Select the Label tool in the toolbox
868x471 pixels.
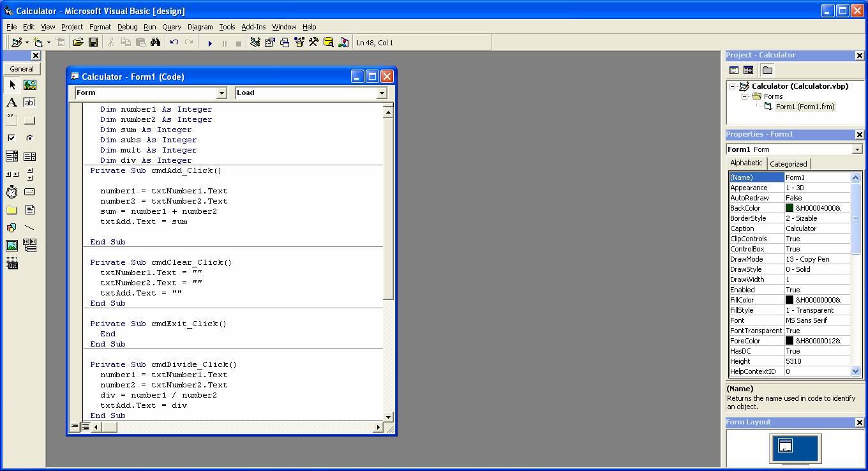pyautogui.click(x=11, y=102)
